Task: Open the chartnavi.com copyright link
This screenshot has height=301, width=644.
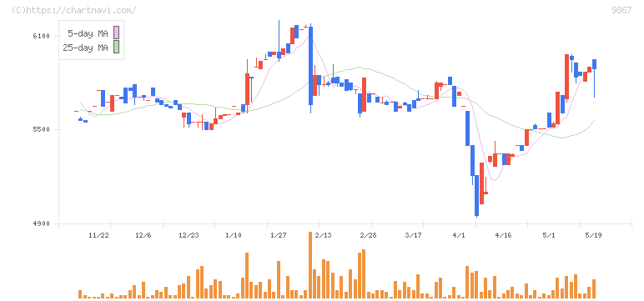Action: point(74,10)
